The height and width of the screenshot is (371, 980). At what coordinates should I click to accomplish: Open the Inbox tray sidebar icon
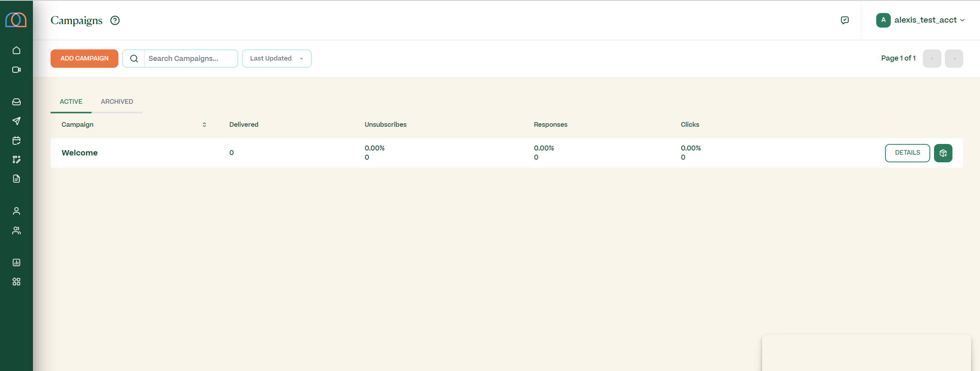(x=16, y=102)
